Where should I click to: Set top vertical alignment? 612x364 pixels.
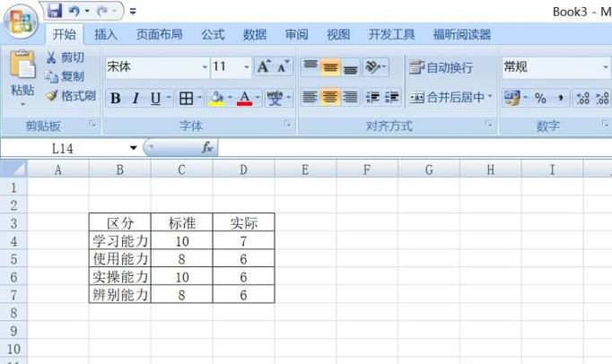[310, 66]
